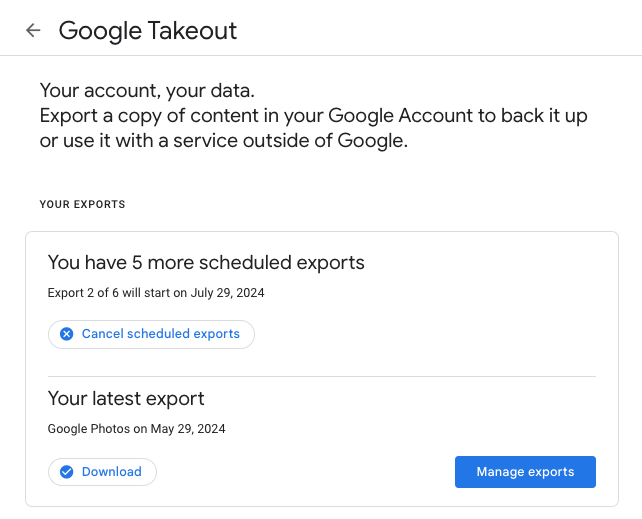Click the YOUR EXPORTS section label

[x=82, y=205]
